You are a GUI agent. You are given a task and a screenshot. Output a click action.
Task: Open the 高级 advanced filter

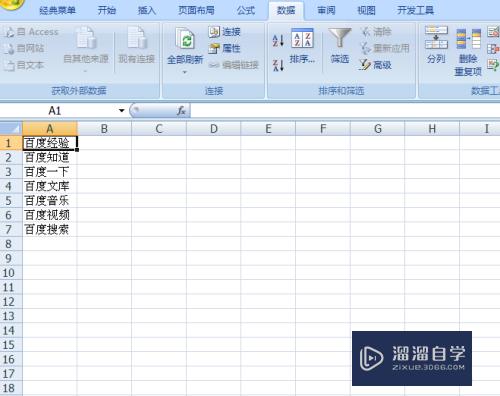(x=375, y=65)
